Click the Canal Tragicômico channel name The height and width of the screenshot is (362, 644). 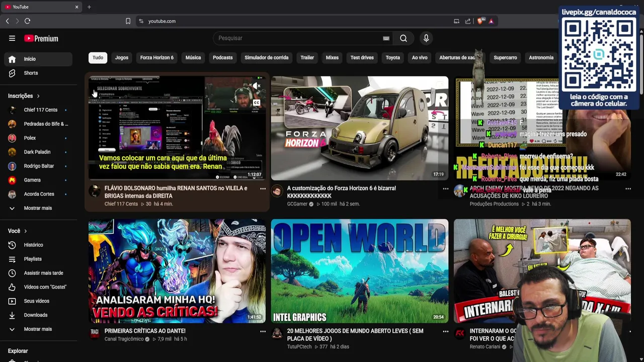click(124, 339)
